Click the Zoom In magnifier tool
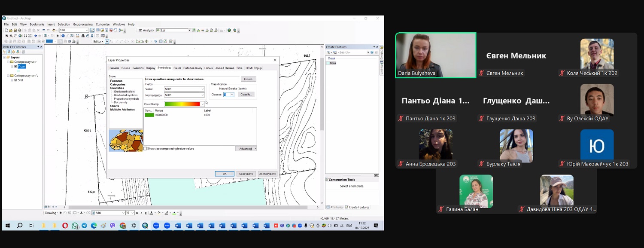 click(x=6, y=36)
